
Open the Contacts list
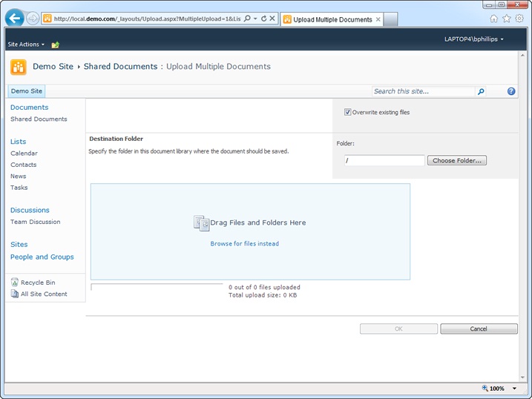point(24,165)
